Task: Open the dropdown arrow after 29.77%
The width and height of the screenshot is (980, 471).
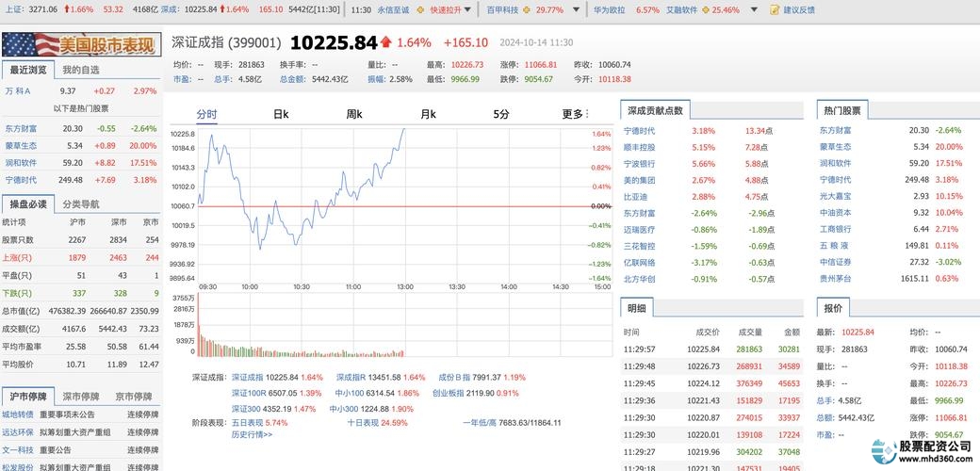Action: click(575, 10)
